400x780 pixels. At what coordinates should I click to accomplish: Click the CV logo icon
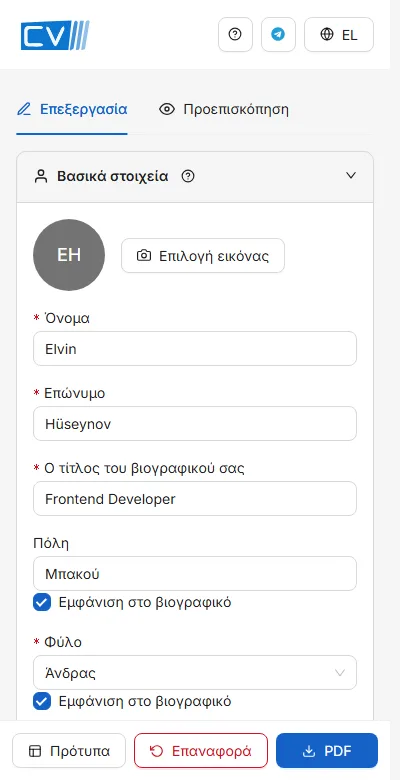pos(55,35)
